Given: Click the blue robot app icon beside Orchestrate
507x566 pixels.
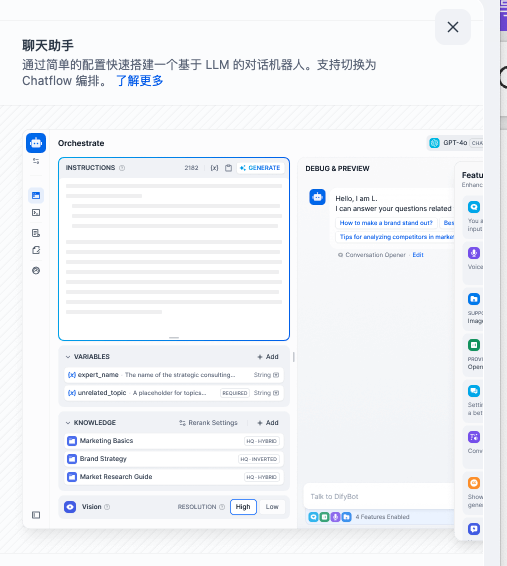Looking at the screenshot, I should tap(36, 143).
